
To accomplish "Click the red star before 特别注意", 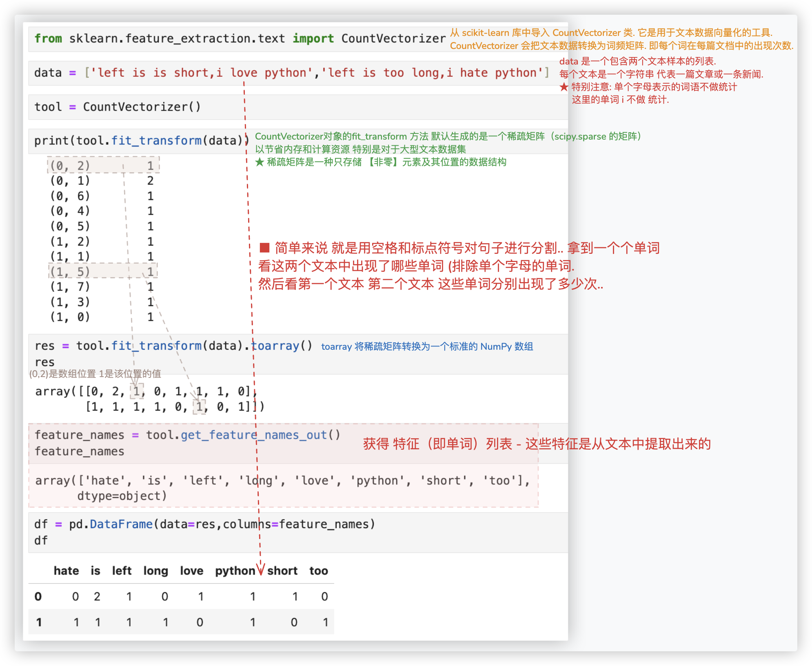I will click(564, 87).
